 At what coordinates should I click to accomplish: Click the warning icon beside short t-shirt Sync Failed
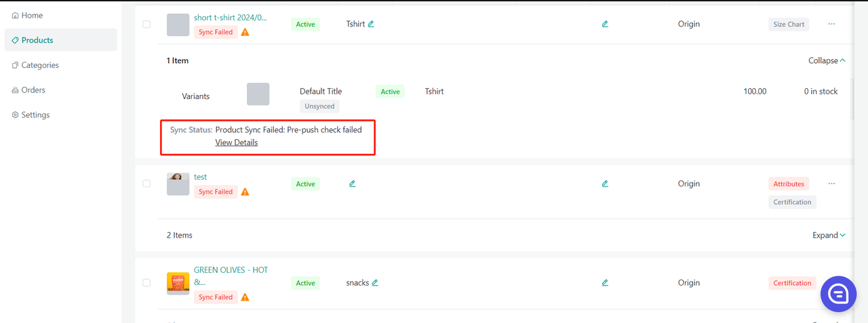pyautogui.click(x=245, y=33)
